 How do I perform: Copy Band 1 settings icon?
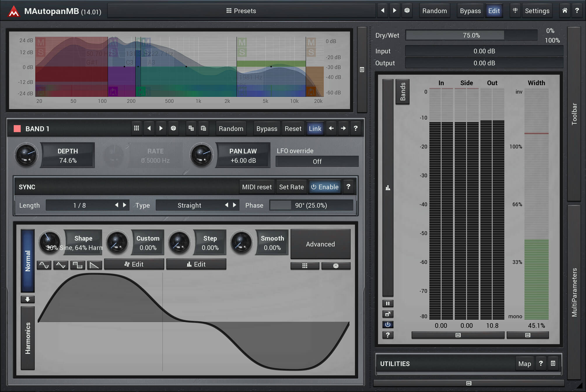point(191,128)
